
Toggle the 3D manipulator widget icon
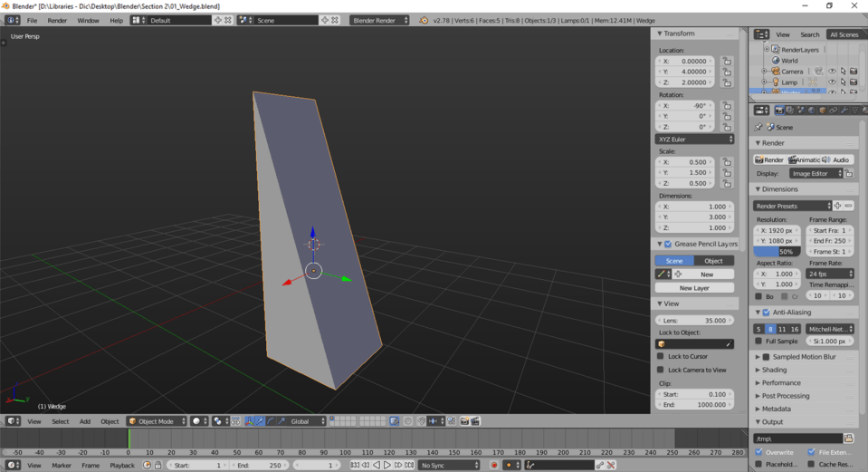point(249,421)
